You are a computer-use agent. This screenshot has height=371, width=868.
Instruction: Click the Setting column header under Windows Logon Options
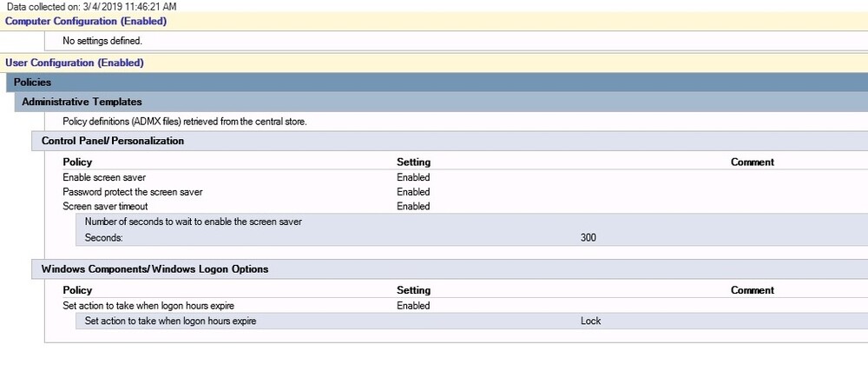coord(413,290)
